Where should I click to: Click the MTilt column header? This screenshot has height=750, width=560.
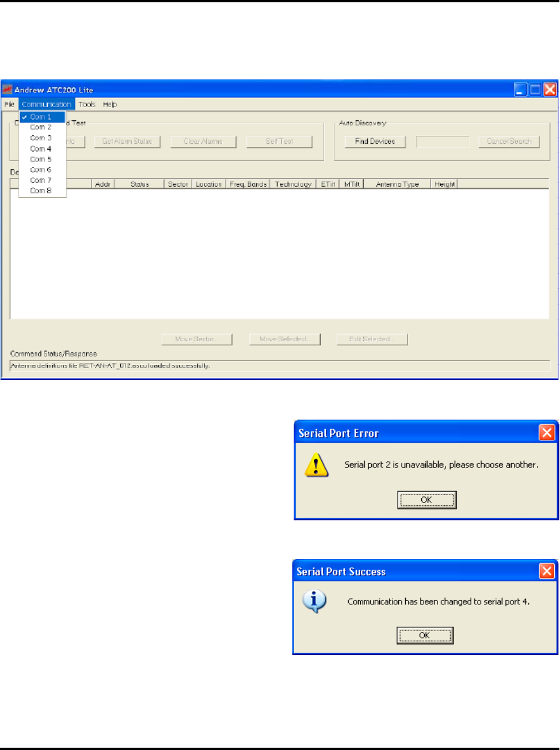[x=352, y=184]
